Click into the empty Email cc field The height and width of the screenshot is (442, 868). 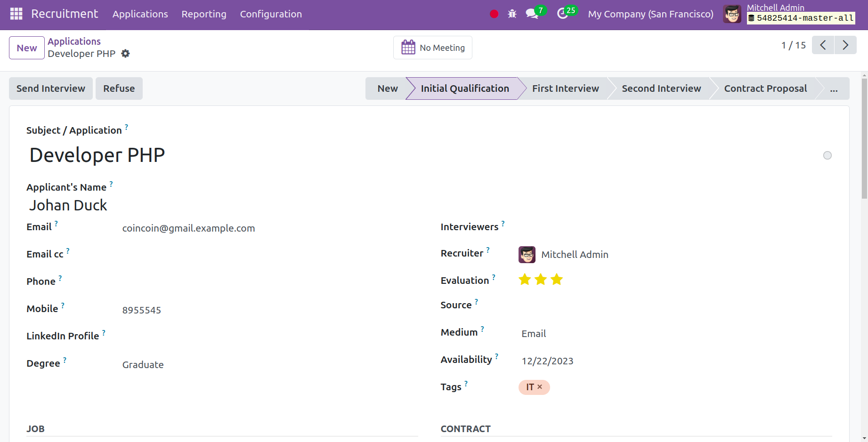(x=268, y=256)
